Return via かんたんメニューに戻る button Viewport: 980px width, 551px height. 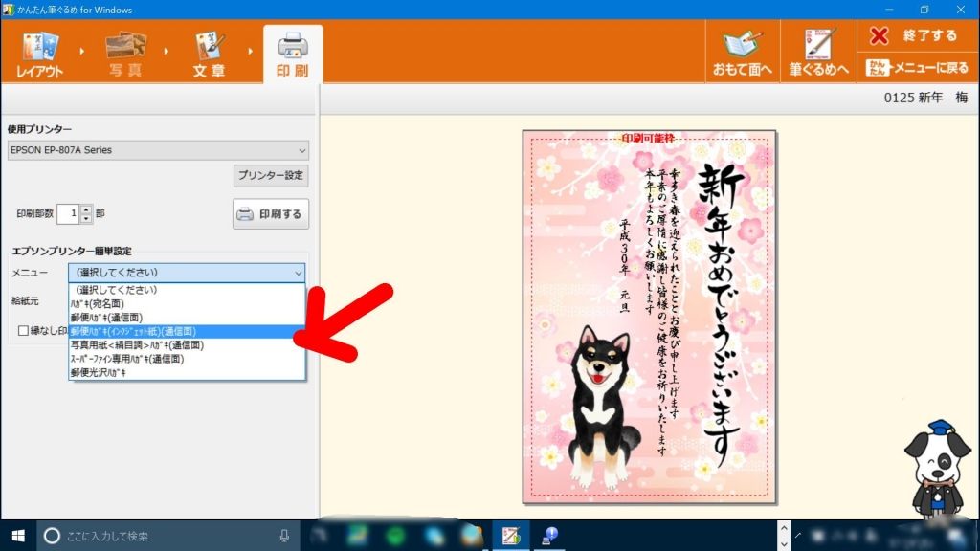916,68
